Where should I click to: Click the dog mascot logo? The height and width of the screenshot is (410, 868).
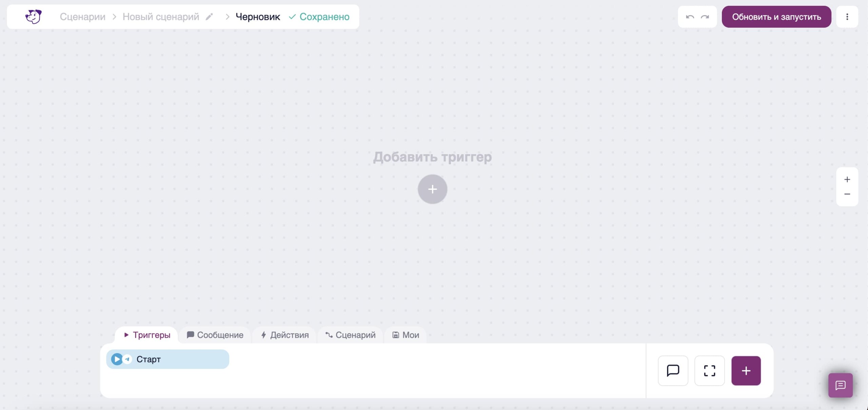pyautogui.click(x=33, y=17)
